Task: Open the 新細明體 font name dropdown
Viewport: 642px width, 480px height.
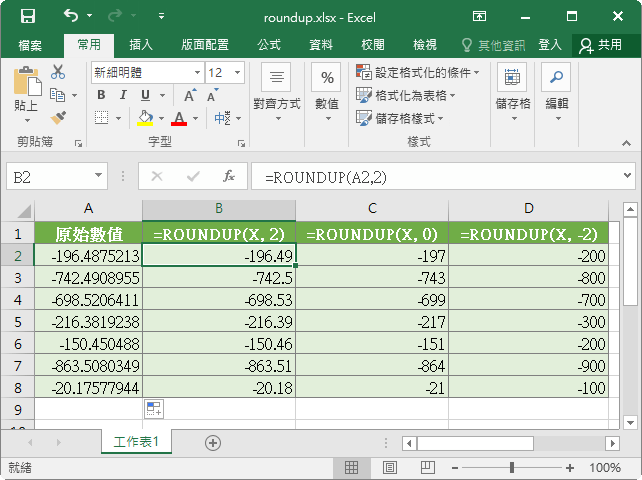Action: click(x=197, y=72)
